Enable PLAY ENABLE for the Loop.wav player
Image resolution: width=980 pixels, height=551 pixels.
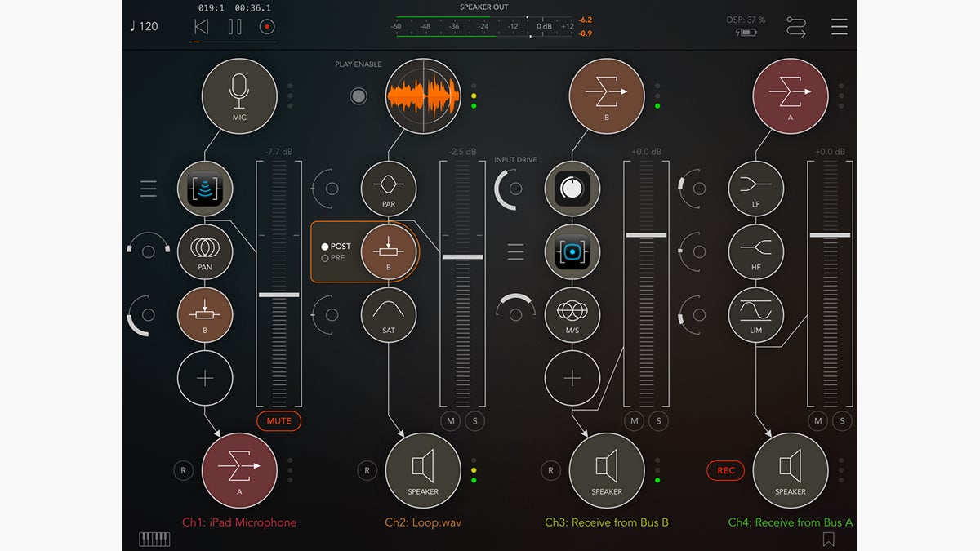coord(359,96)
